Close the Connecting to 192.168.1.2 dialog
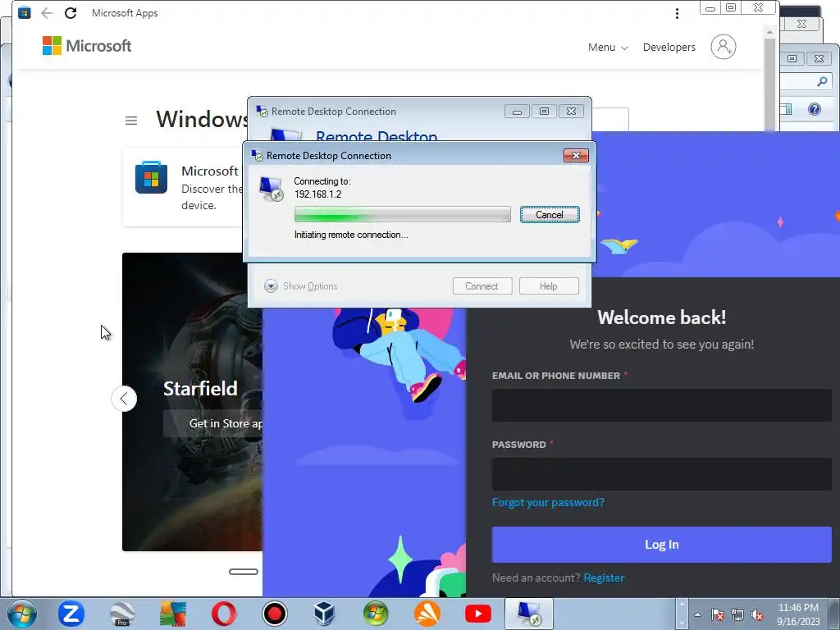The height and width of the screenshot is (630, 840). (576, 155)
